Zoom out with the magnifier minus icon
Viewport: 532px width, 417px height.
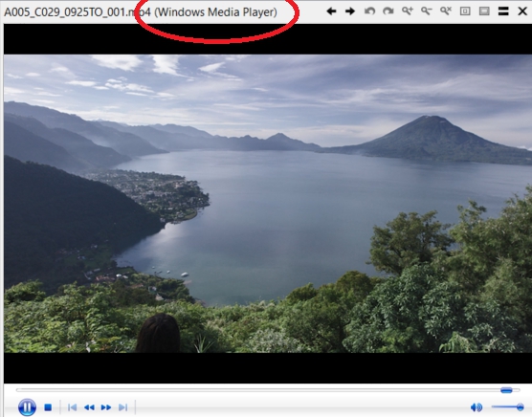(427, 11)
